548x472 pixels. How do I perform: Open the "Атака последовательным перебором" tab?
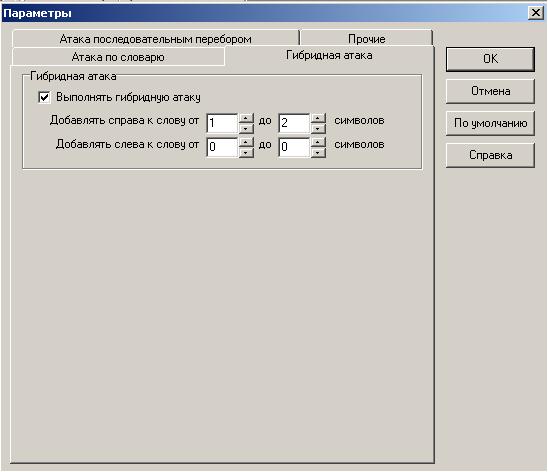[156, 39]
